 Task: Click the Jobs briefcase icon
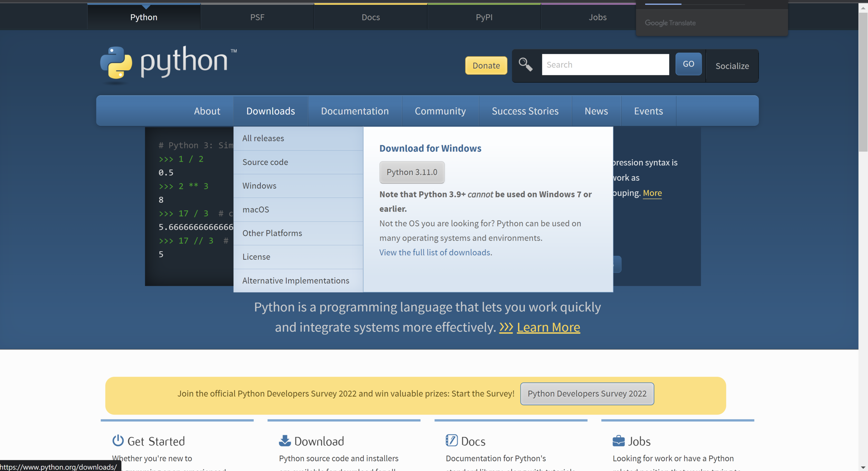pyautogui.click(x=618, y=440)
